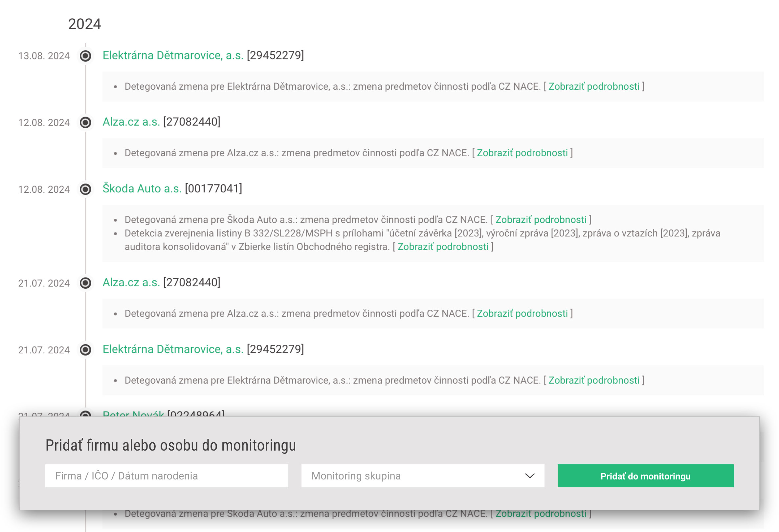Open Alza.cz a.s. company link dated 12.08.2024
Screen dimensions: 779x532
[131, 122]
